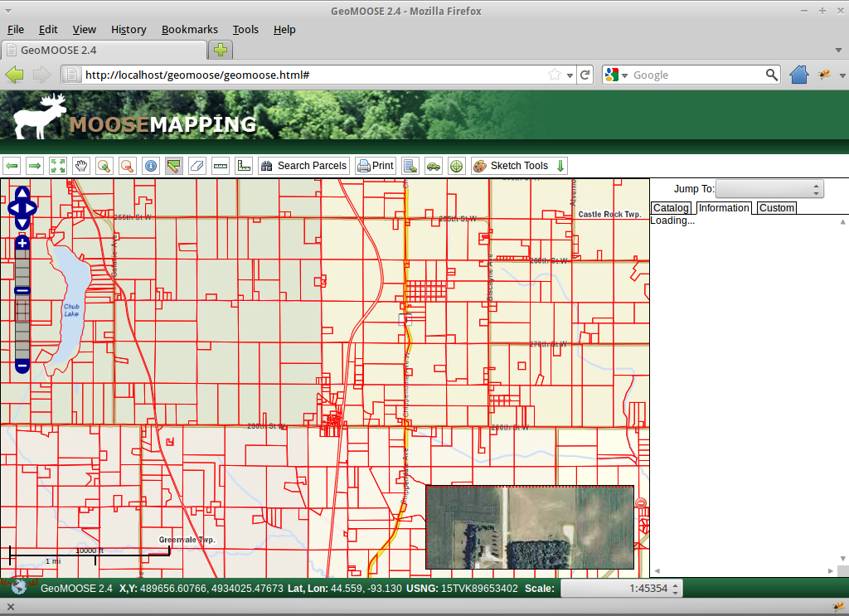Click the document with layers toolbar icon
The width and height of the screenshot is (849, 616).
pos(410,166)
